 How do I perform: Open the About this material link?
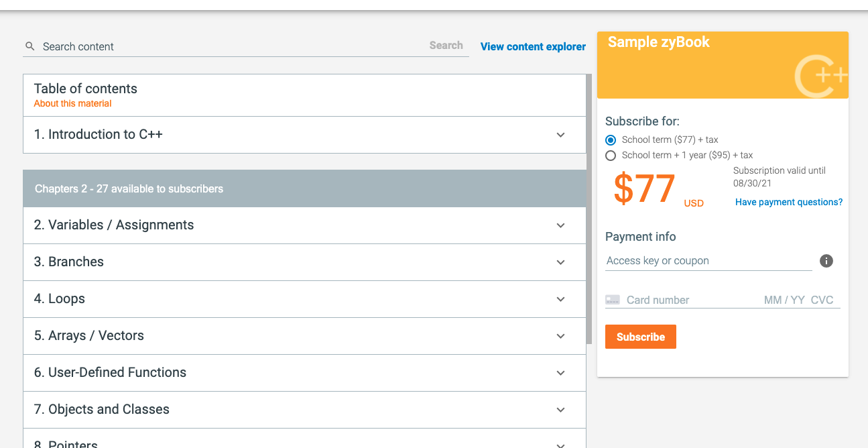point(72,104)
